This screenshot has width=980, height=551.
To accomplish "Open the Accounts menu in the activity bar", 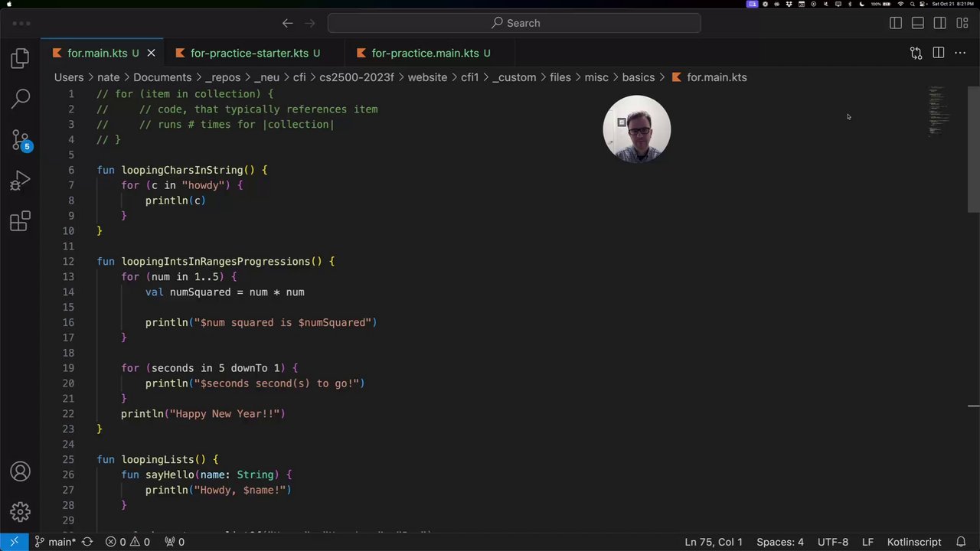I will tap(21, 471).
